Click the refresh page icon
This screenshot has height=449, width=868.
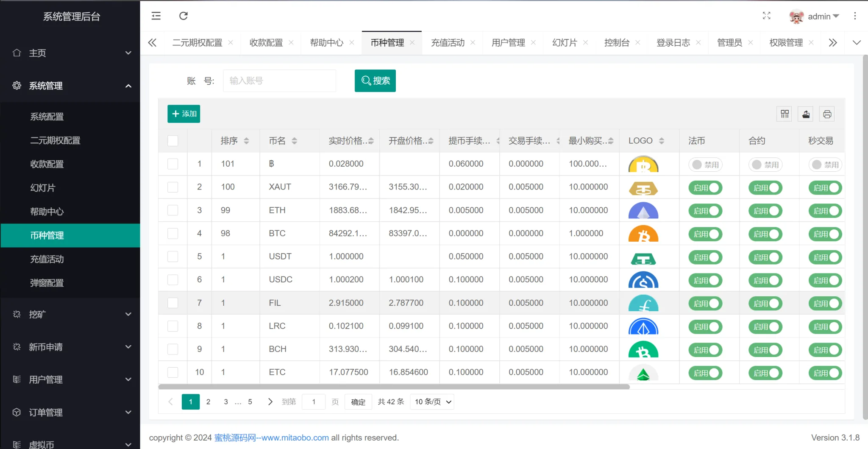(x=183, y=16)
